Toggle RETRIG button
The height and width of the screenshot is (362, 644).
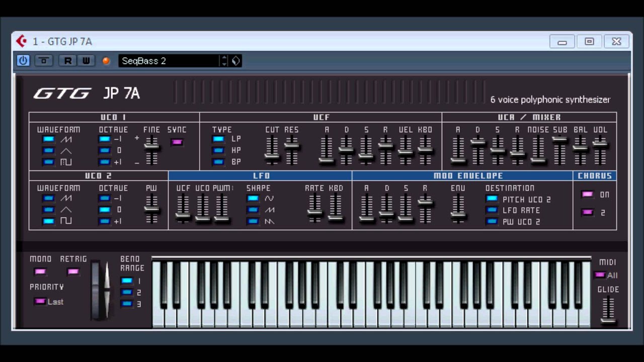(x=73, y=272)
